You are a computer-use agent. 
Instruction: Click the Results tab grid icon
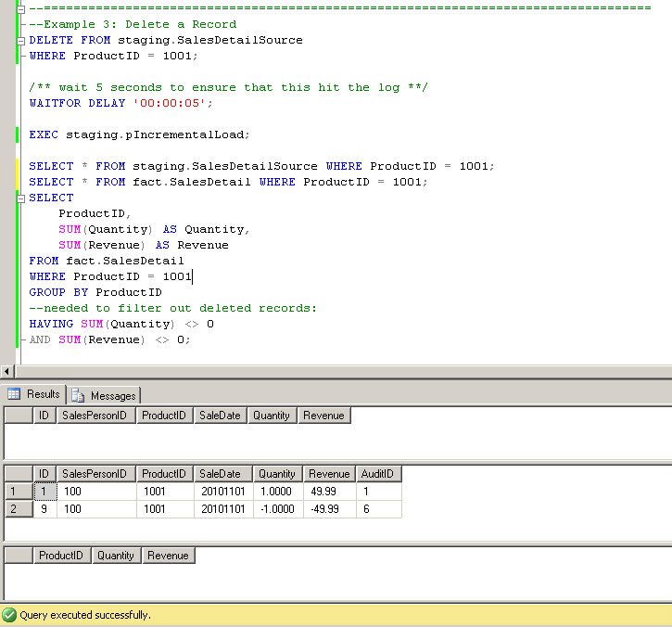coord(14,394)
